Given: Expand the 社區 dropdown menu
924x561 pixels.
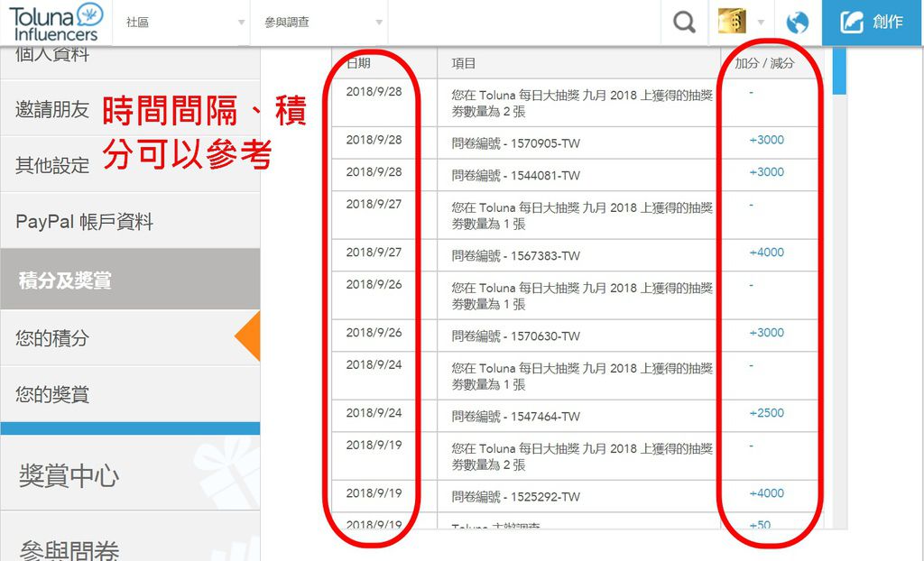Looking at the screenshot, I should [180, 20].
